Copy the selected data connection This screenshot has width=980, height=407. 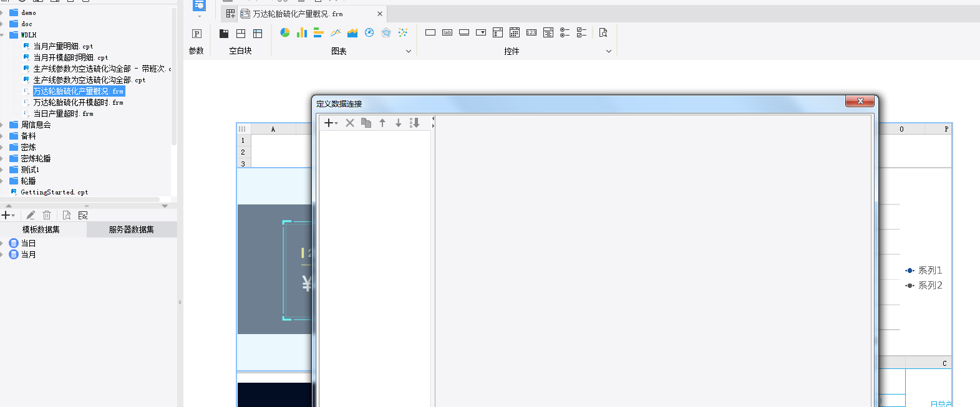coord(366,123)
